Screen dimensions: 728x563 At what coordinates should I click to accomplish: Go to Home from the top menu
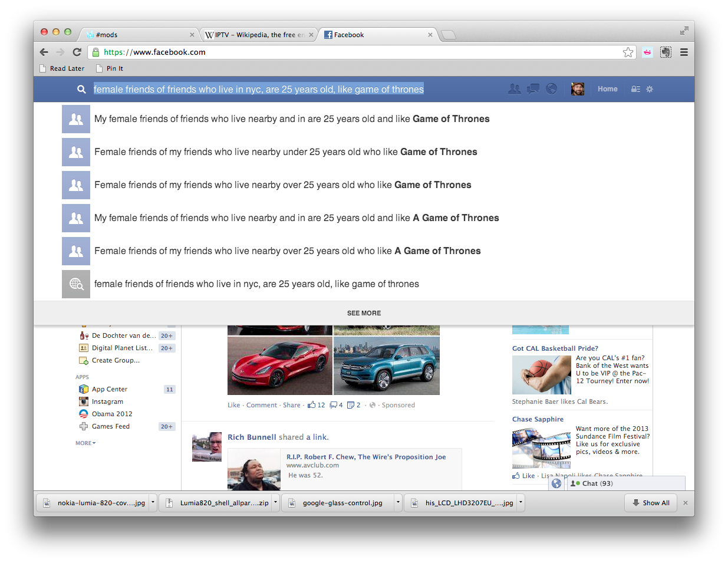point(607,89)
